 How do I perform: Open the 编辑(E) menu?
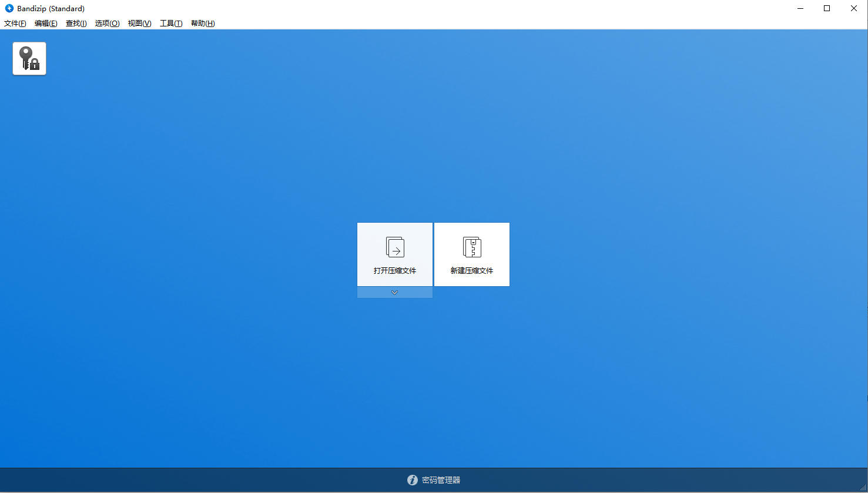(x=46, y=24)
